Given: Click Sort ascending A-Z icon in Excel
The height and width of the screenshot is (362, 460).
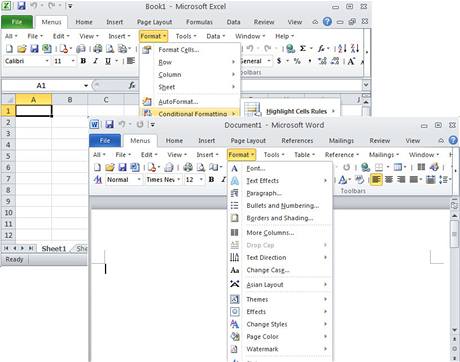Looking at the screenshot, I should (x=342, y=49).
